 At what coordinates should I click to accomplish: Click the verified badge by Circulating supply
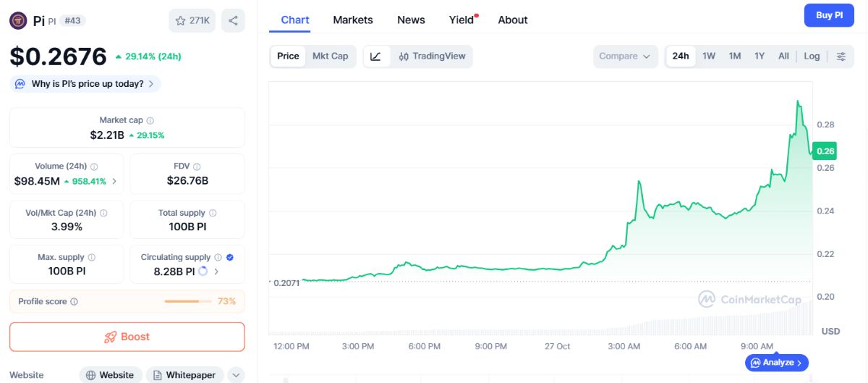pyautogui.click(x=229, y=257)
